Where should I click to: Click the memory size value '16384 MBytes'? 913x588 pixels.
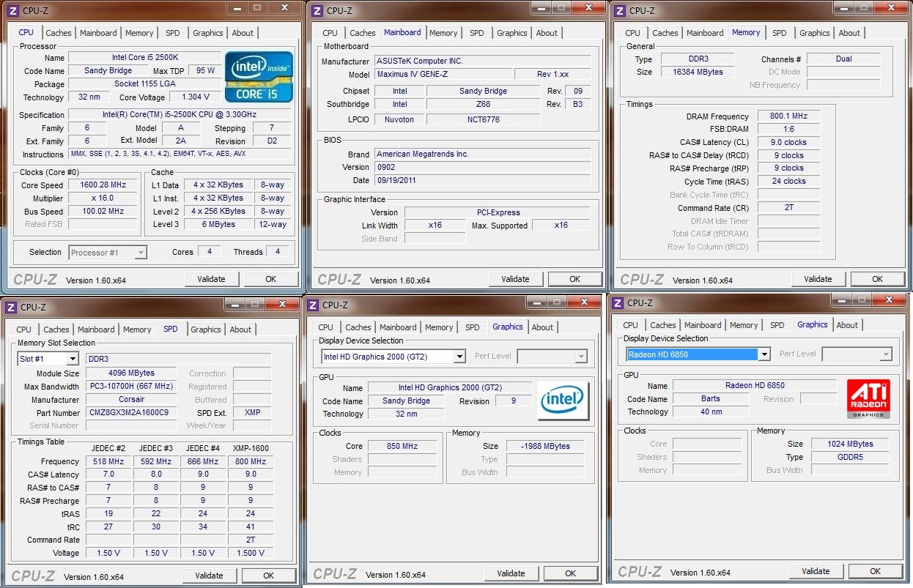coord(697,72)
